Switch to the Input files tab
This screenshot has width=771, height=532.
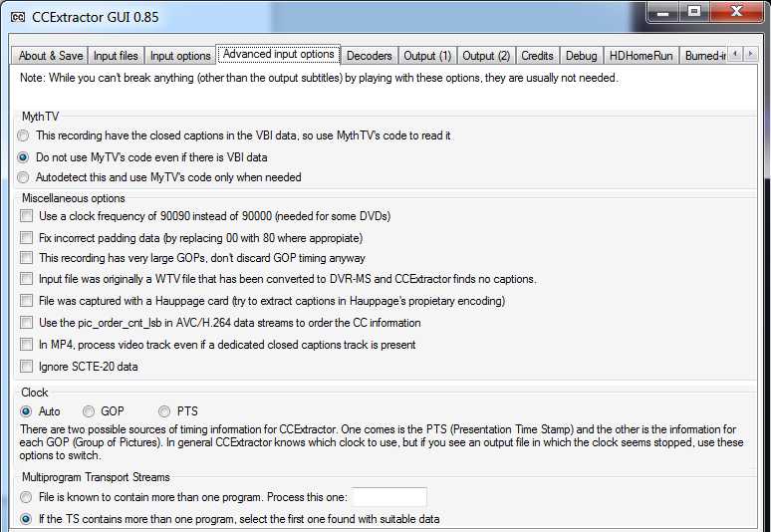click(116, 56)
